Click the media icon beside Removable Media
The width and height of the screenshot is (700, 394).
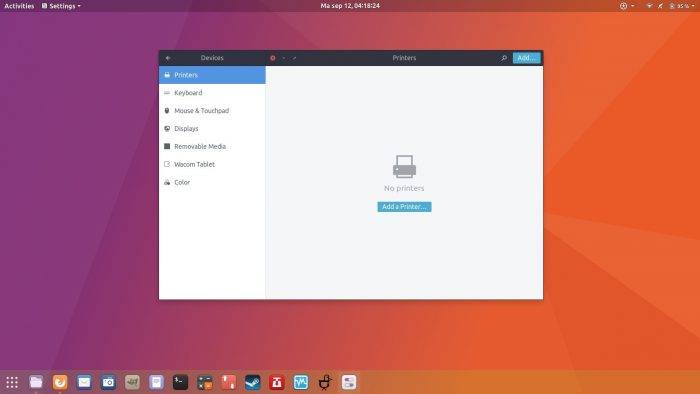tap(167, 146)
